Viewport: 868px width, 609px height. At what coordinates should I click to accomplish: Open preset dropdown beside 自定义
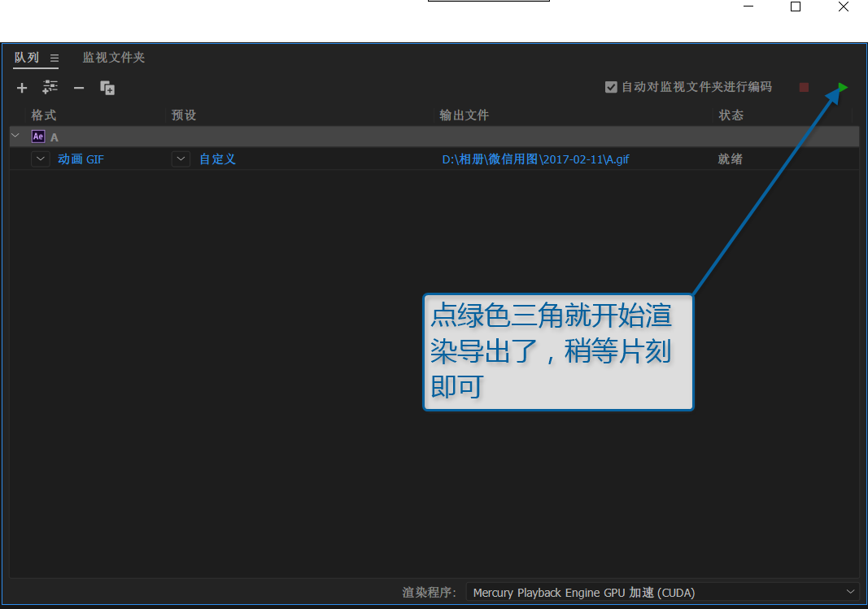click(181, 159)
